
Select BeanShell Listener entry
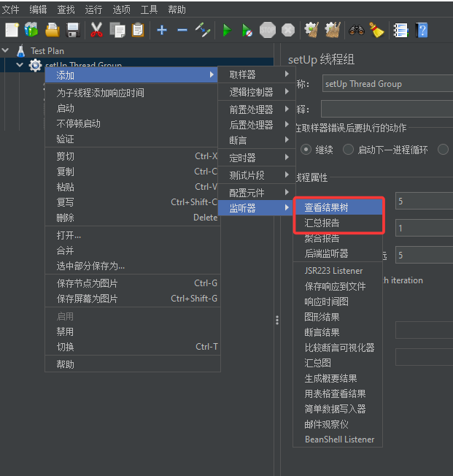[338, 439]
